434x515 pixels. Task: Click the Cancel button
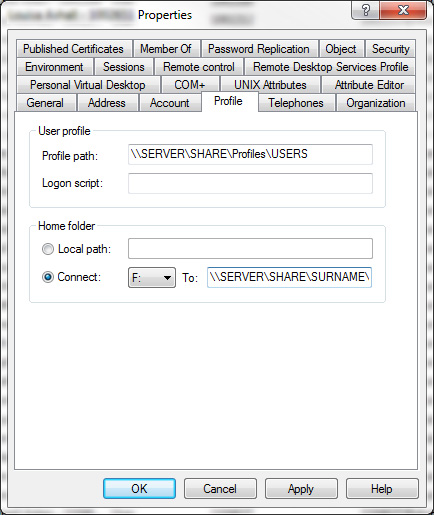(220, 489)
